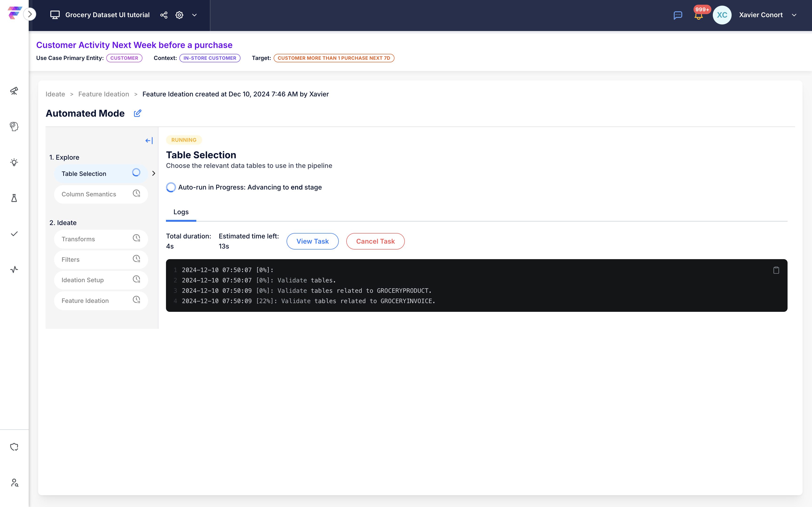Open the shield admin sidebar icon
The width and height of the screenshot is (812, 507).
pyautogui.click(x=14, y=447)
